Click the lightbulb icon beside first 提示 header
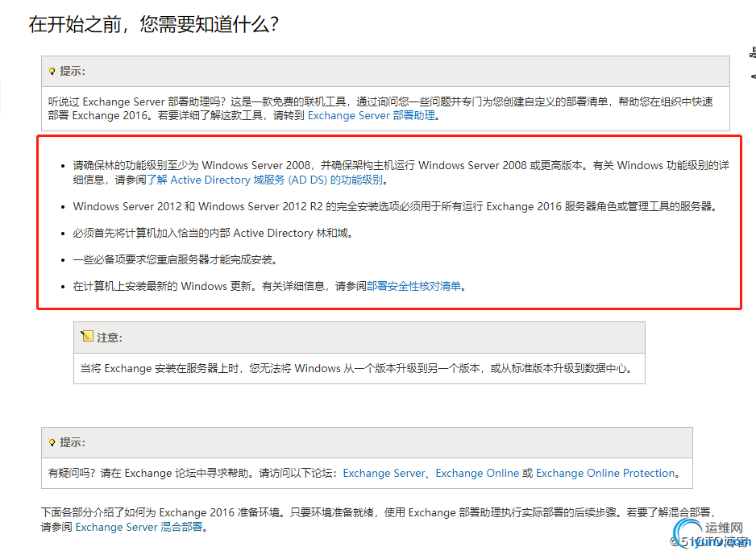The height and width of the screenshot is (555, 756). click(x=52, y=72)
